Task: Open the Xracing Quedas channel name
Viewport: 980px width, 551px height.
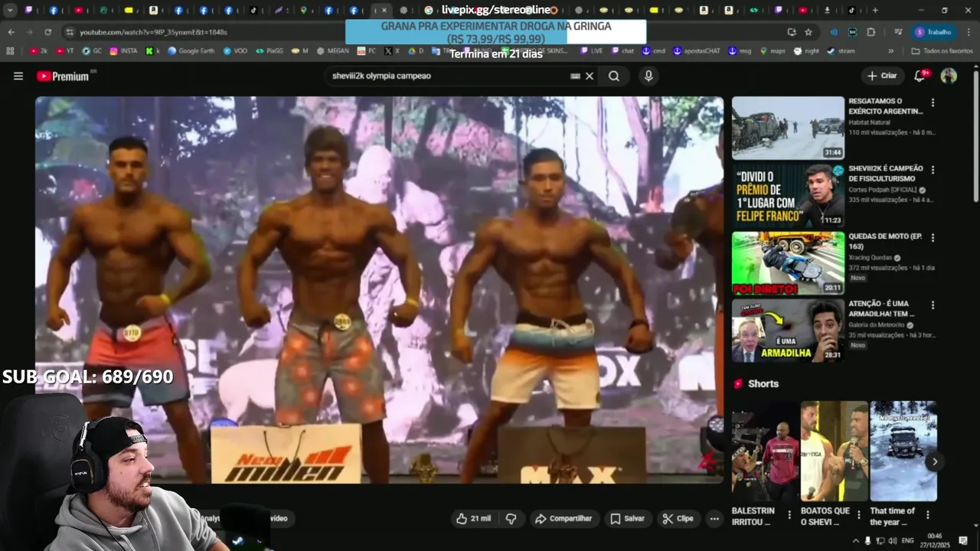Action: tap(870, 257)
